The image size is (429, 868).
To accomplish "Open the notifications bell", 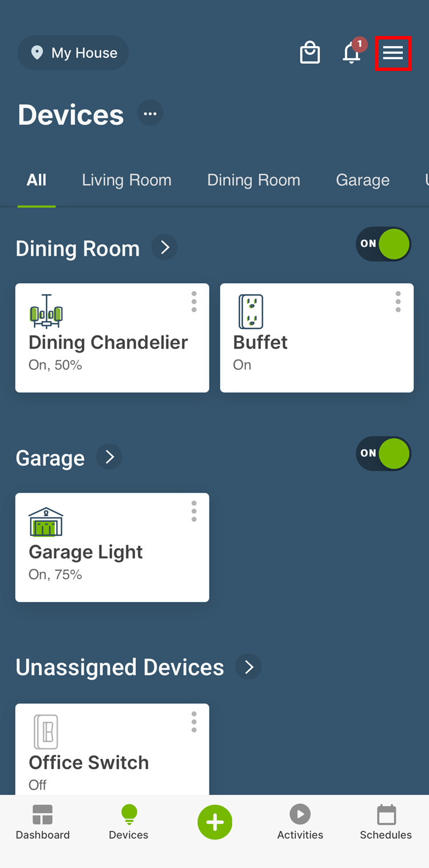I will tap(352, 53).
